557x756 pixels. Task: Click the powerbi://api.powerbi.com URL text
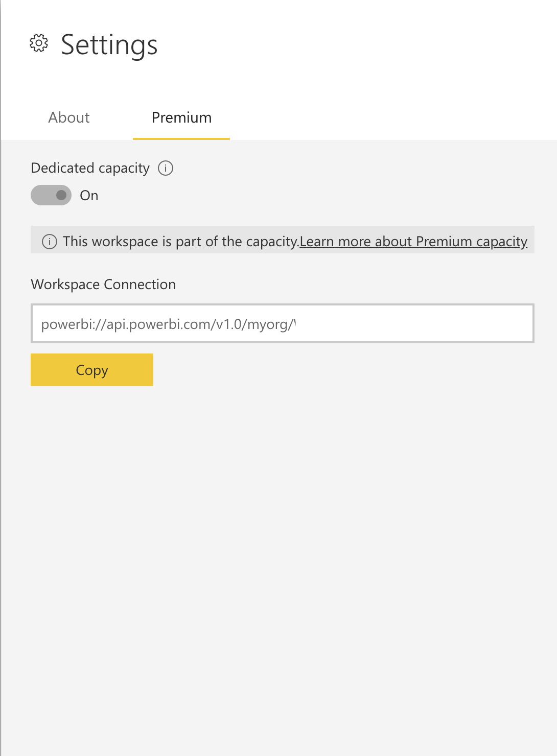coord(169,324)
